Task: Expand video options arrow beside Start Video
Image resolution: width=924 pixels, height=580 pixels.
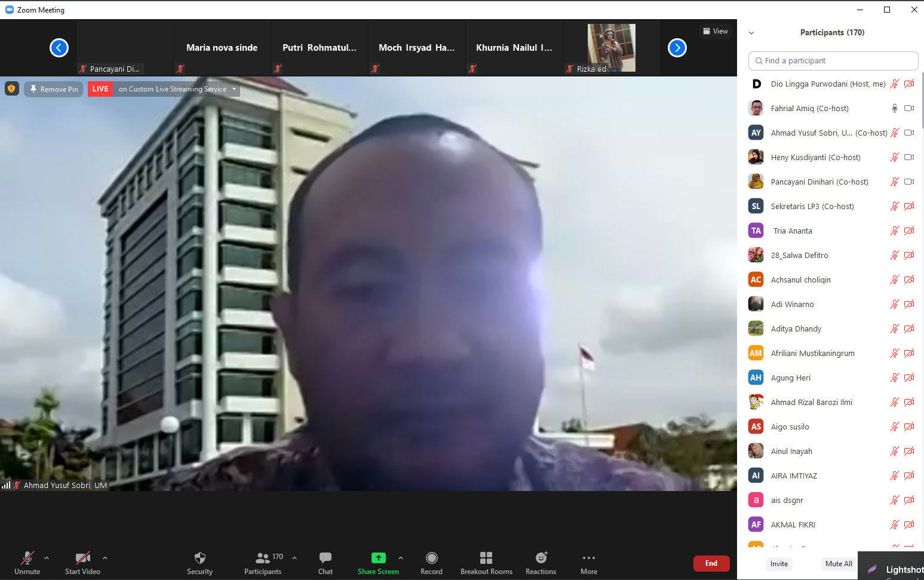Action: pos(105,558)
